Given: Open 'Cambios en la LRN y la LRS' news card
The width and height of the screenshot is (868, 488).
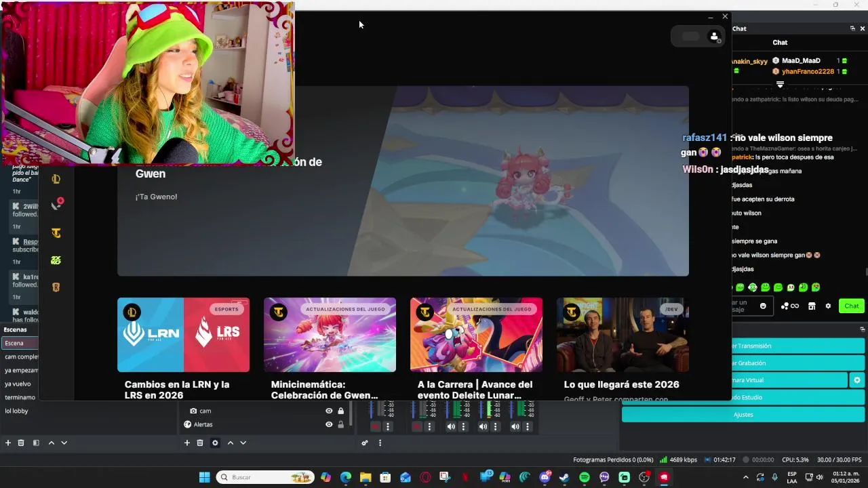Looking at the screenshot, I should pyautogui.click(x=183, y=348).
